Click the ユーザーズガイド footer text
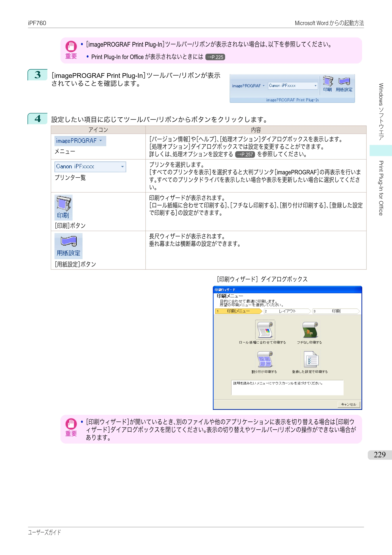The height and width of the screenshot is (555, 392). click(44, 532)
